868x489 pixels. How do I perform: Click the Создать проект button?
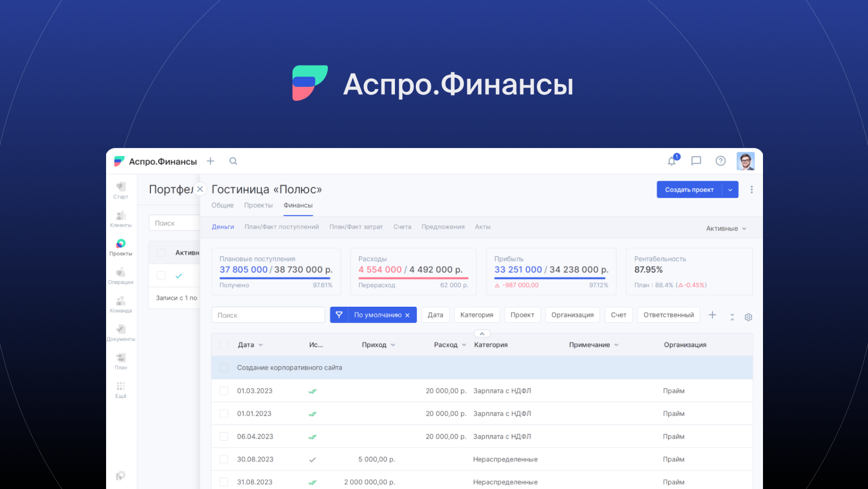(689, 189)
